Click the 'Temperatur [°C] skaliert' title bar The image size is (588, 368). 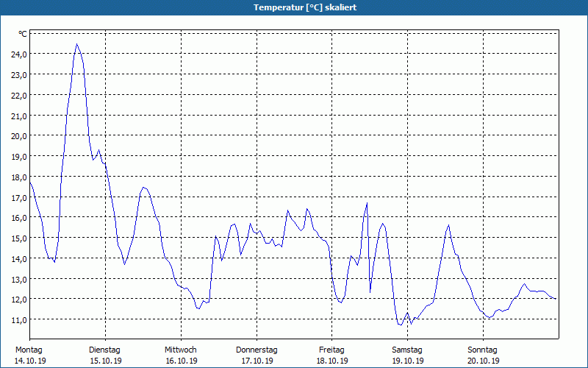pyautogui.click(x=294, y=7)
